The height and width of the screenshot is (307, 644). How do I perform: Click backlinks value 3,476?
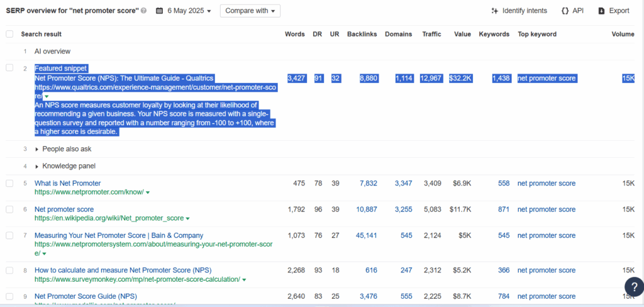click(369, 296)
